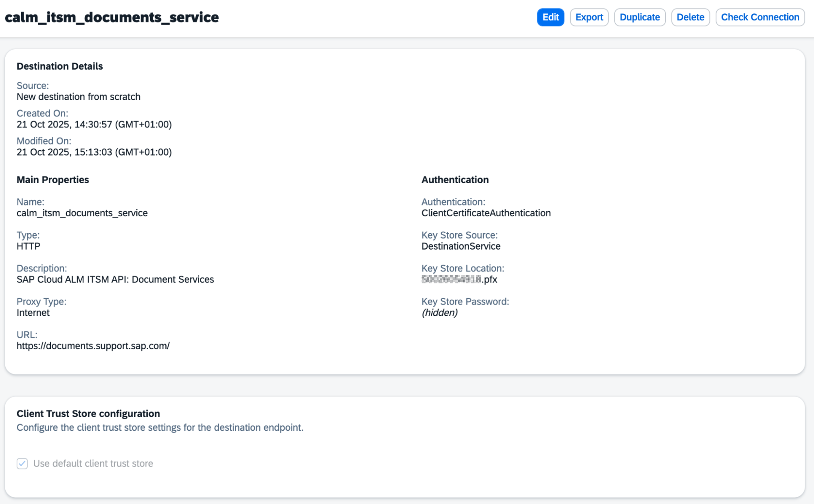Click the Client Trust Store configuration heading
Viewport: 814px width, 504px height.
point(88,413)
